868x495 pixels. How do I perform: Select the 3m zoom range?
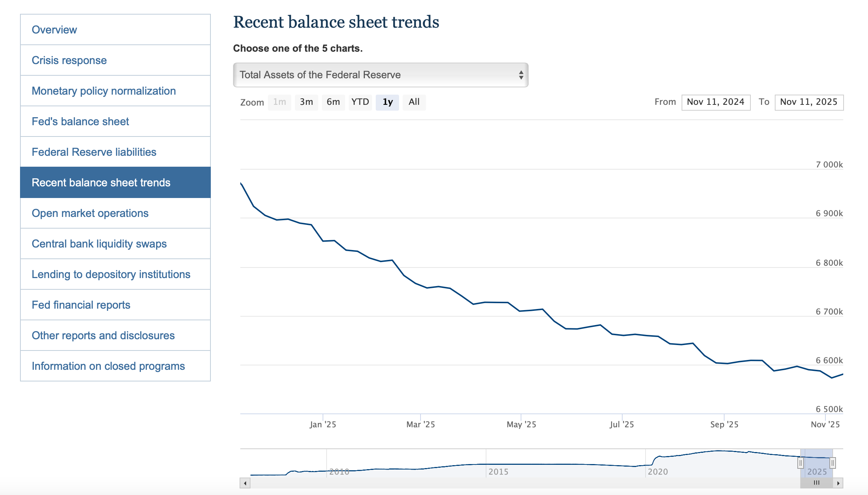click(306, 102)
